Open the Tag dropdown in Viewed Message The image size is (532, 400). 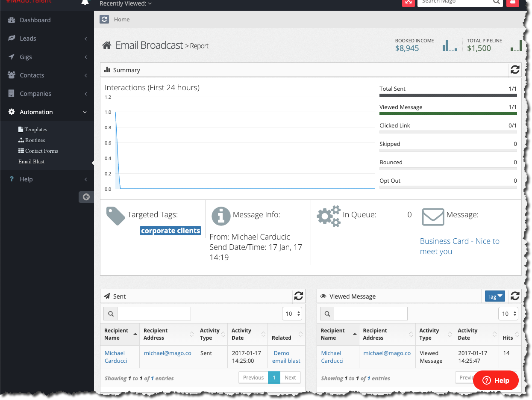495,296
